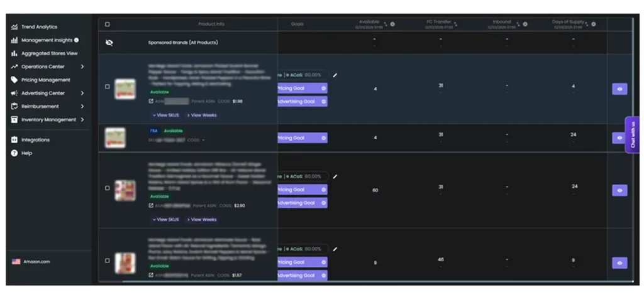
Task: Open ASIN external link icon of $1.57 product
Action: (x=151, y=275)
